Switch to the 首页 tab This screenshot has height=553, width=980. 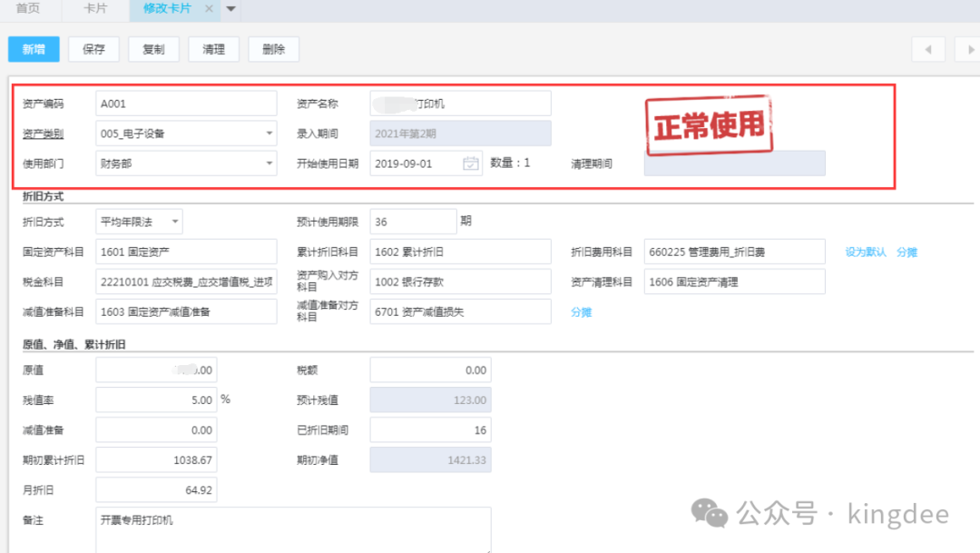point(28,9)
